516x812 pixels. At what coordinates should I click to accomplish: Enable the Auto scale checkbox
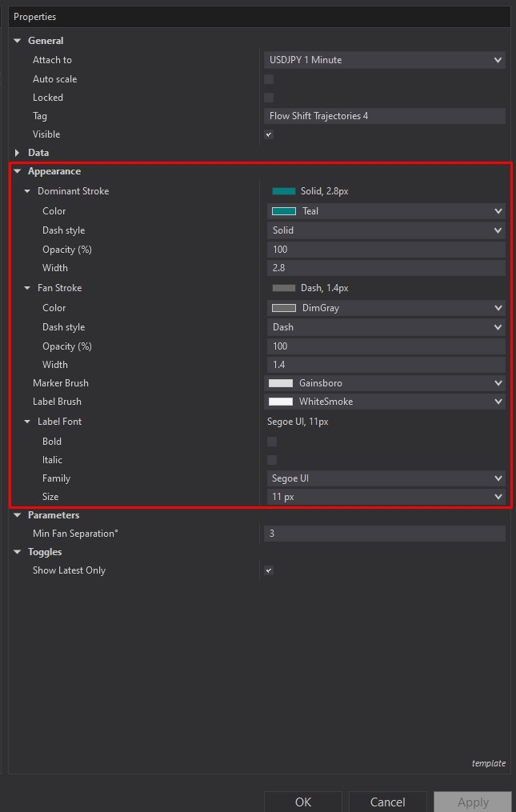[x=269, y=79]
